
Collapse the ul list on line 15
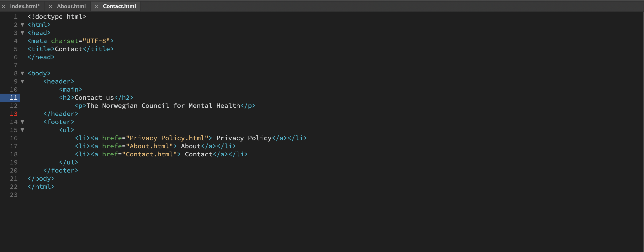pos(22,130)
